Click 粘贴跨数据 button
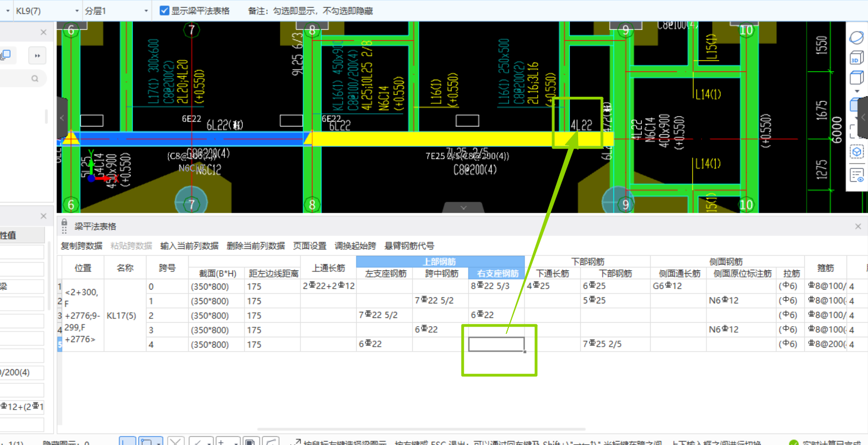Viewport: 868px width, 445px height. (131, 245)
